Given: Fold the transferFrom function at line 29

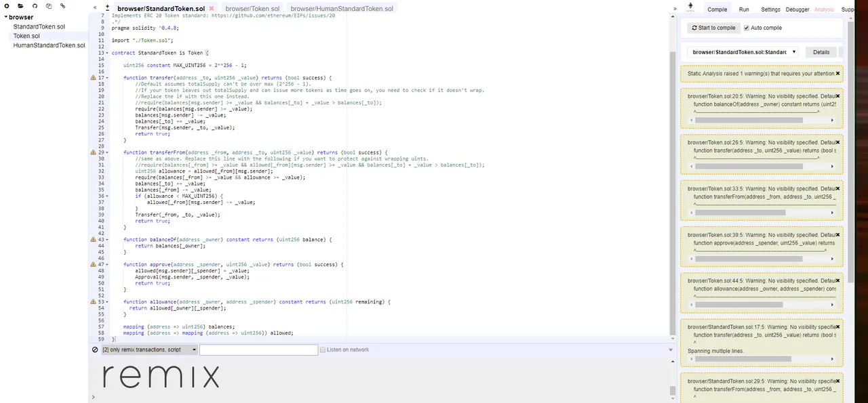Looking at the screenshot, I should click(x=108, y=152).
